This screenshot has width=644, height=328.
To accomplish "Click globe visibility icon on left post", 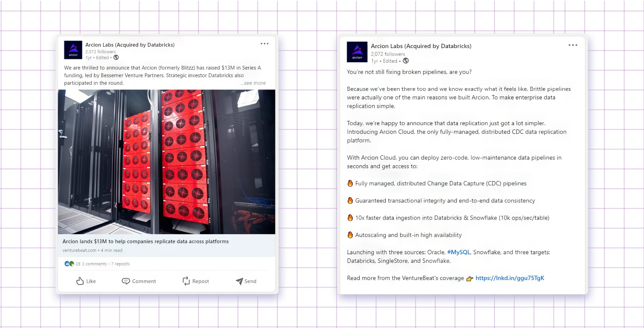I will (116, 57).
